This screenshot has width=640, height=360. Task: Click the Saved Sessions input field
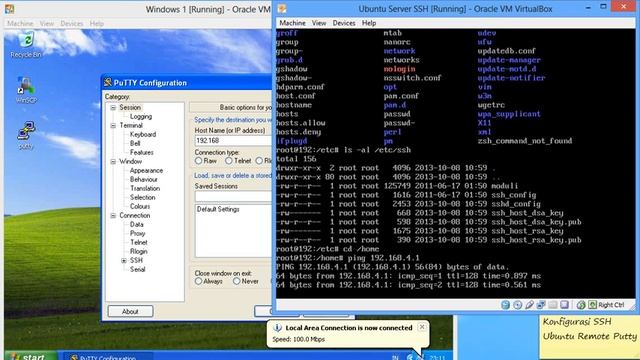(x=233, y=196)
